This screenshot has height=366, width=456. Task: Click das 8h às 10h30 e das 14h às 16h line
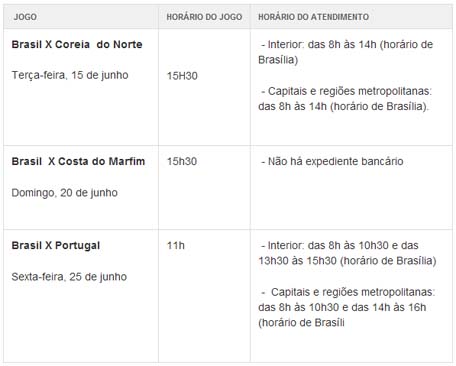(342, 307)
